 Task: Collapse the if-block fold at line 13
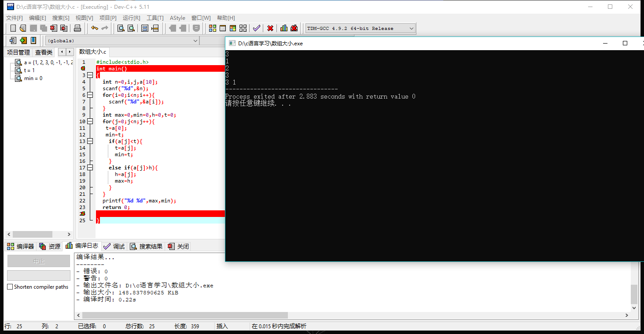90,141
